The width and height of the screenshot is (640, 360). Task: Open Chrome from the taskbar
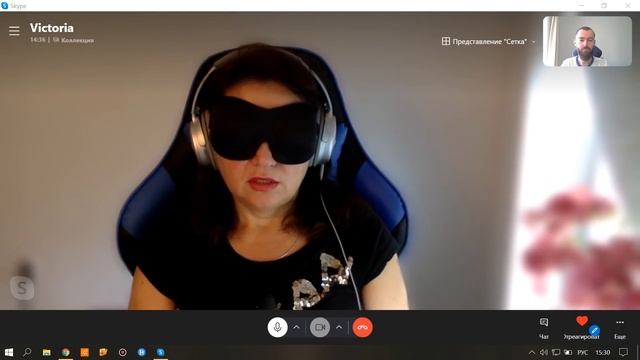[x=65, y=352]
